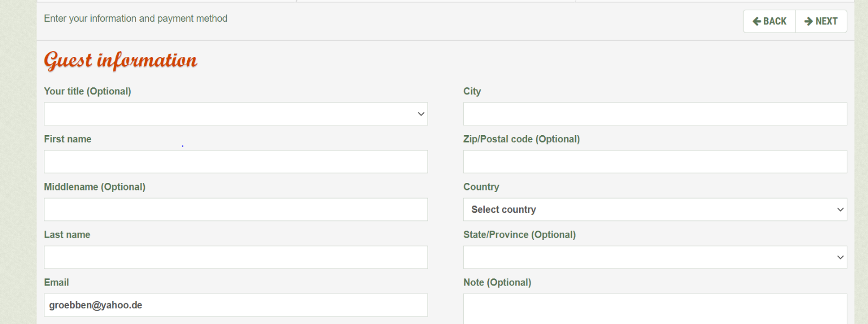Screen dimensions: 868x324
Task: Focus the City text field
Action: (655, 114)
